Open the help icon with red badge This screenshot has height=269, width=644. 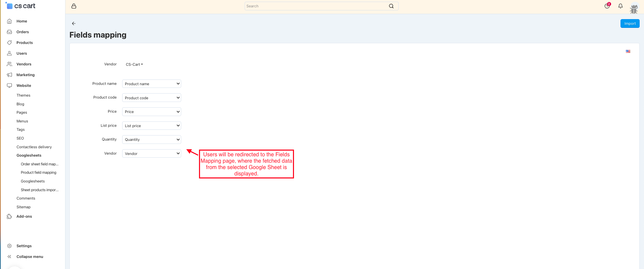point(607,6)
